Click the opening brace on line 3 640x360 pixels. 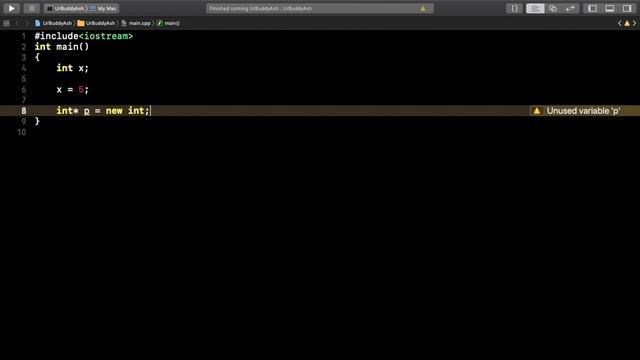37,58
